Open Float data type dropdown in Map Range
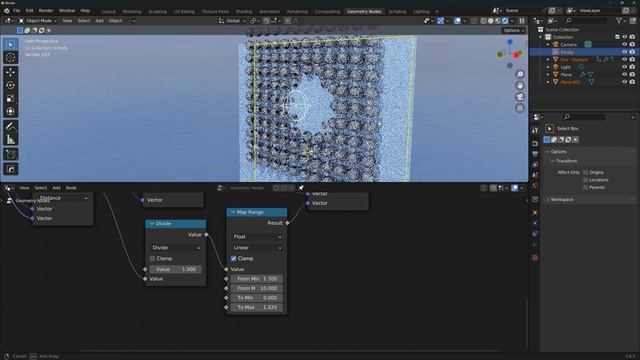The height and width of the screenshot is (360, 640). (x=257, y=237)
